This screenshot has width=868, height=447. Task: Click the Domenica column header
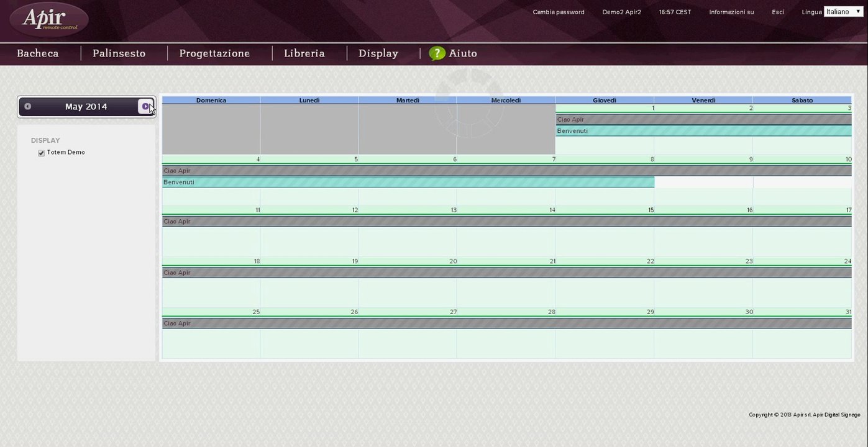coord(211,100)
